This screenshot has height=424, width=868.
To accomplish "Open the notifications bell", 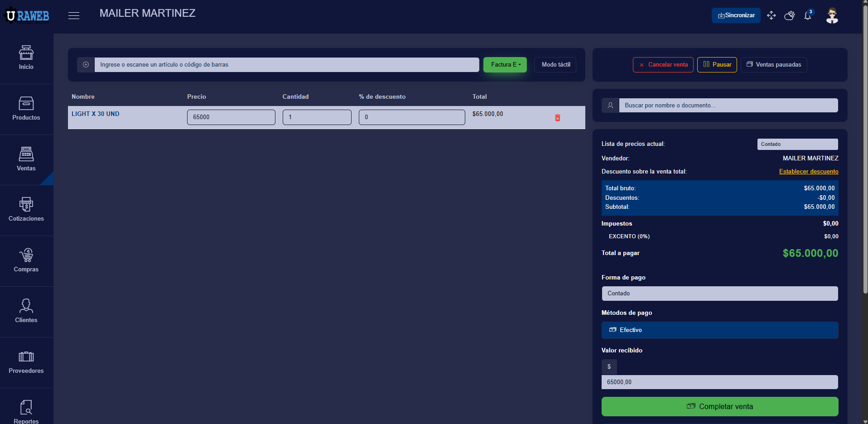I will click(807, 15).
